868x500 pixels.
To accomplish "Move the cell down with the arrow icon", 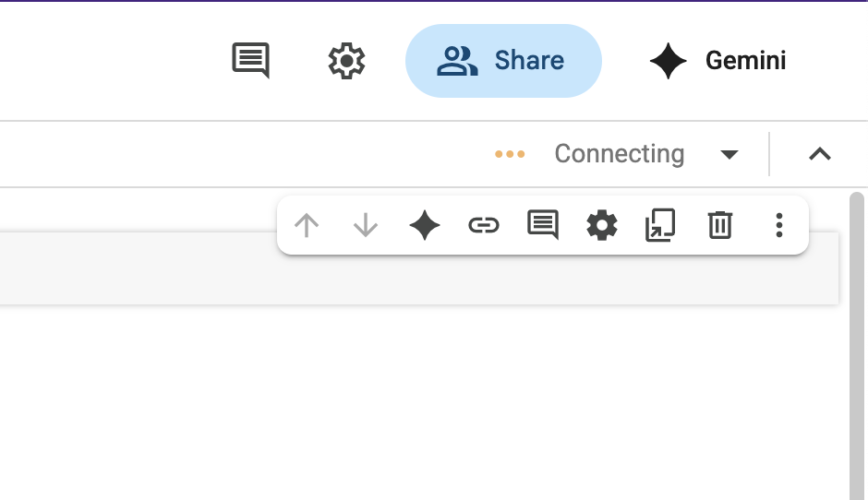I will pos(366,225).
